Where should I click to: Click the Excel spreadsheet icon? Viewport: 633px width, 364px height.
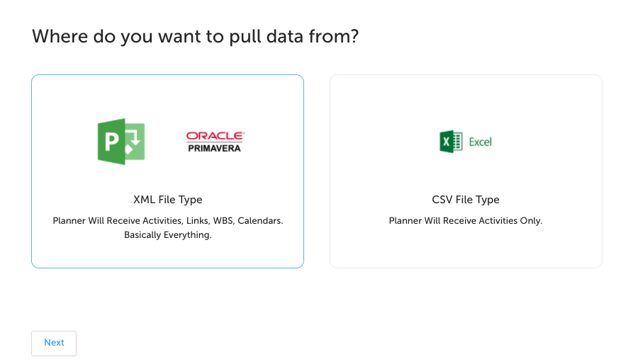click(x=451, y=142)
